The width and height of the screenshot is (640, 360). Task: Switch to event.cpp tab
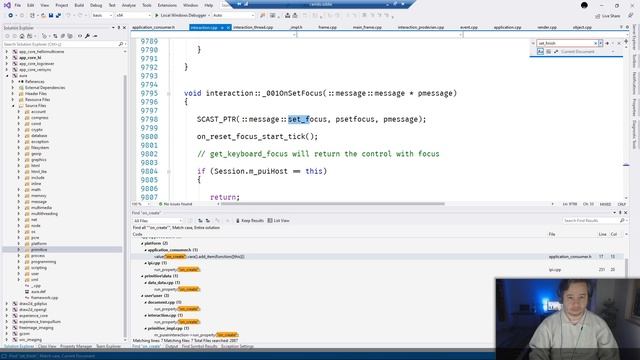point(469,27)
